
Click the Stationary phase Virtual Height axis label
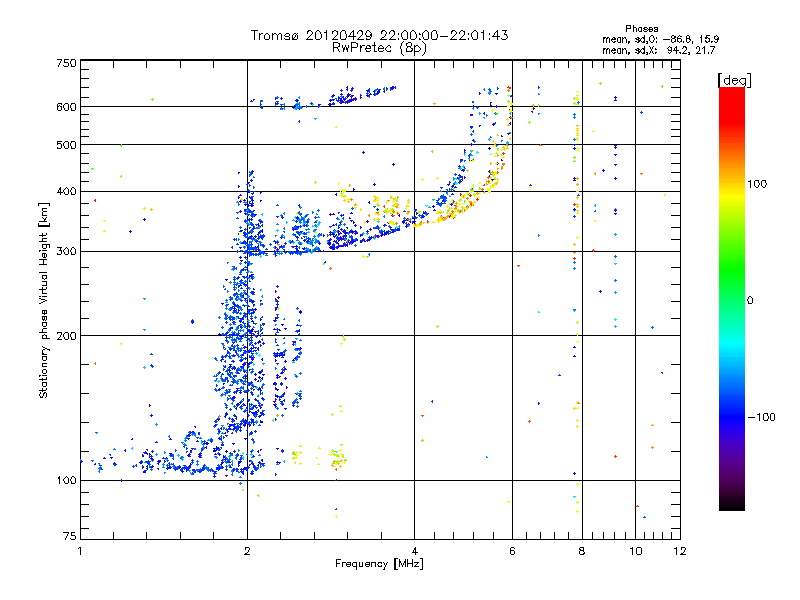pos(44,300)
